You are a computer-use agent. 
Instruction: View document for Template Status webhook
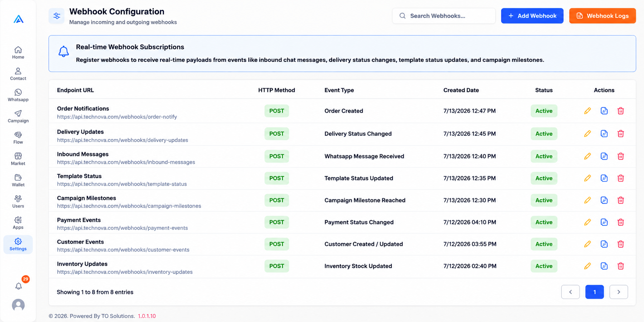point(604,178)
